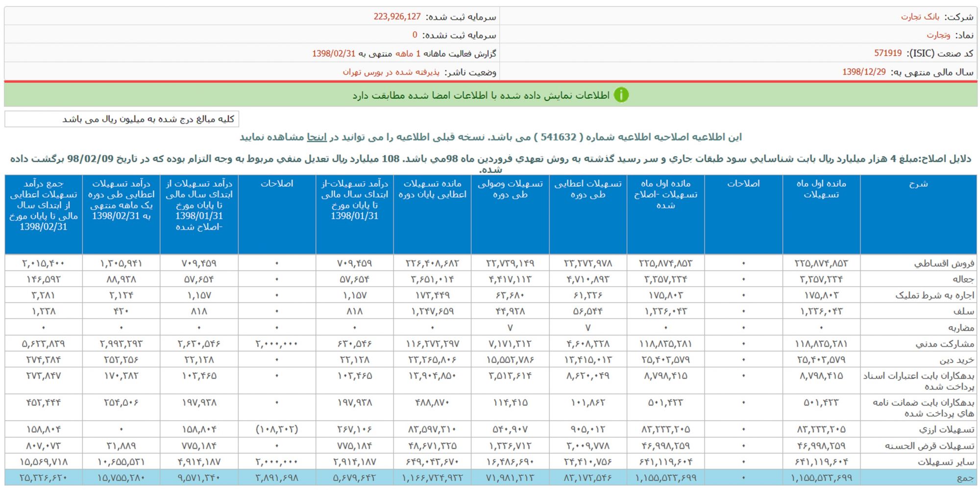Select the تسهیلات قرض الحسنه row label
The height and width of the screenshot is (490, 980).
click(930, 446)
